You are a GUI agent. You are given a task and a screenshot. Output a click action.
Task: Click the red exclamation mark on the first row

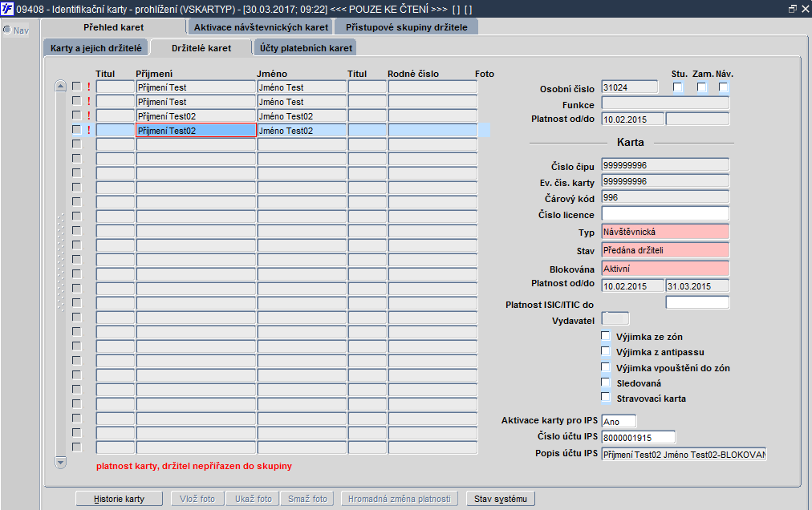pos(89,87)
